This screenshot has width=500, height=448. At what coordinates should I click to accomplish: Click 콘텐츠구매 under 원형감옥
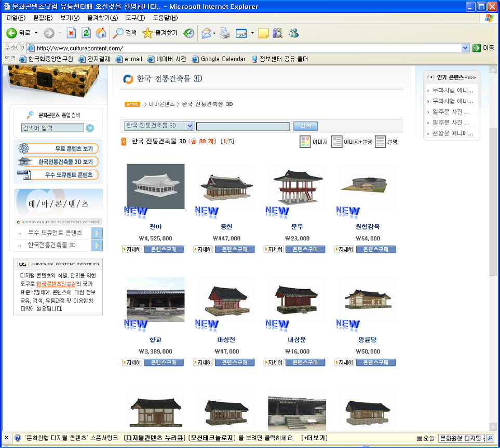(375, 249)
